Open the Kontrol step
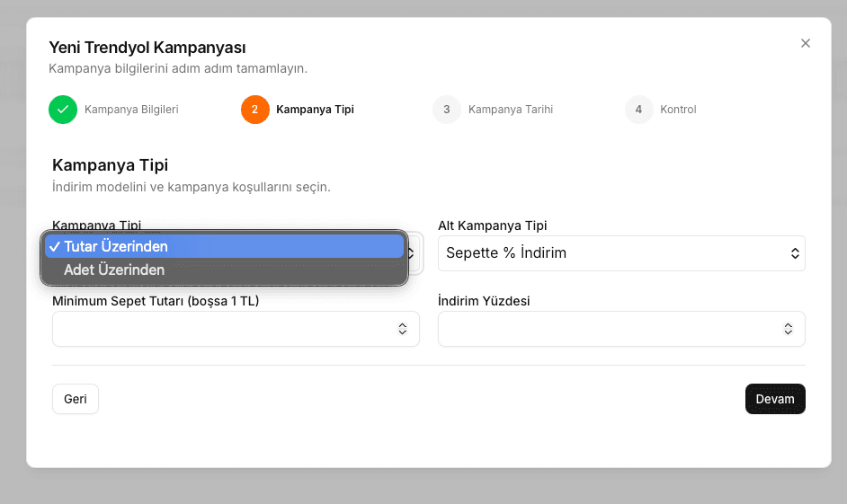 (x=678, y=110)
